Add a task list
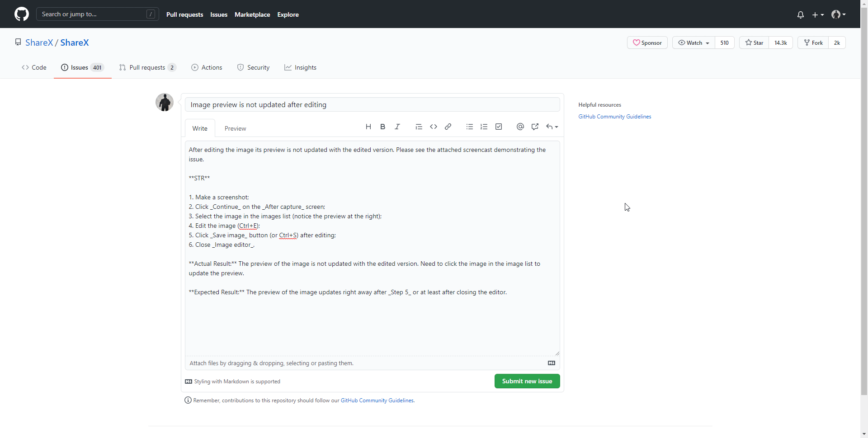Viewport: 868px width, 438px height. 499,127
